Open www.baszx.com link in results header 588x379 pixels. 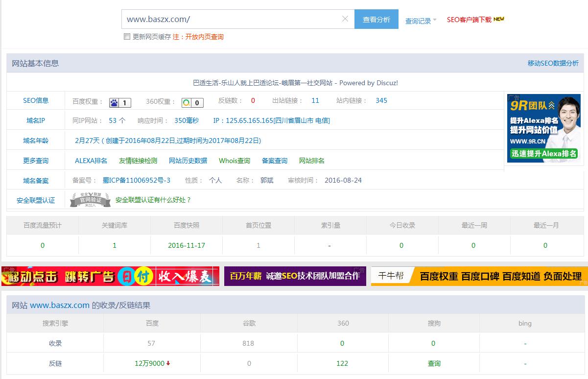60,305
